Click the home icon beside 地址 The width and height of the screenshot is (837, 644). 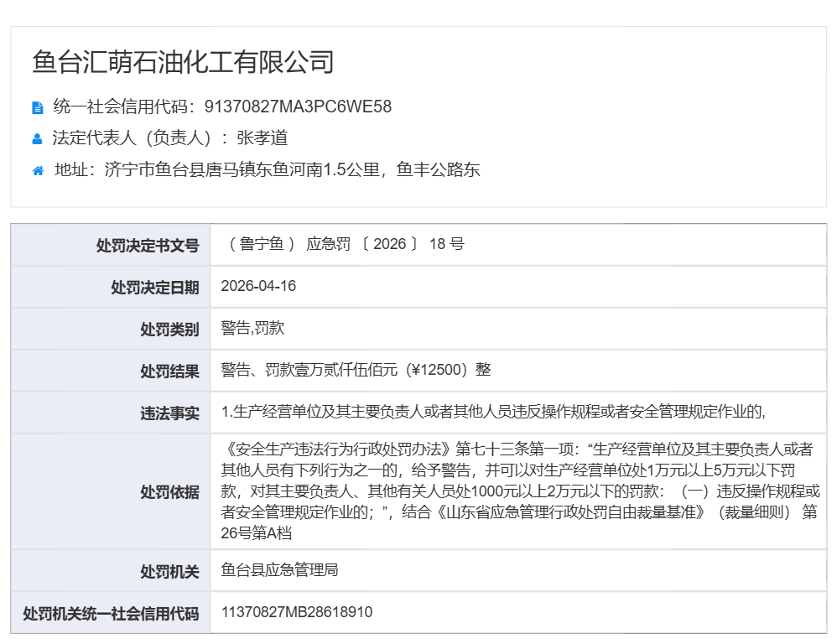(38, 171)
